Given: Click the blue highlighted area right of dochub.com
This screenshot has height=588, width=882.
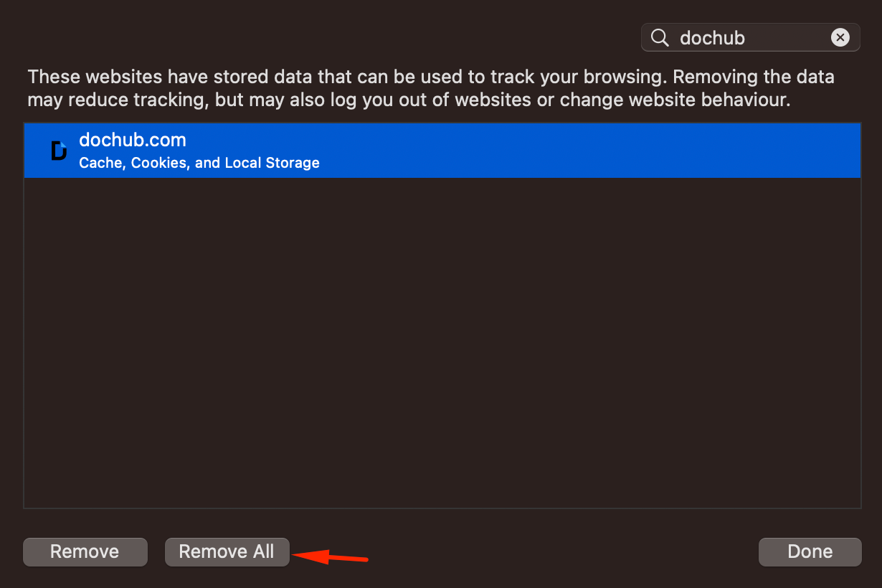Looking at the screenshot, I should click(x=523, y=151).
